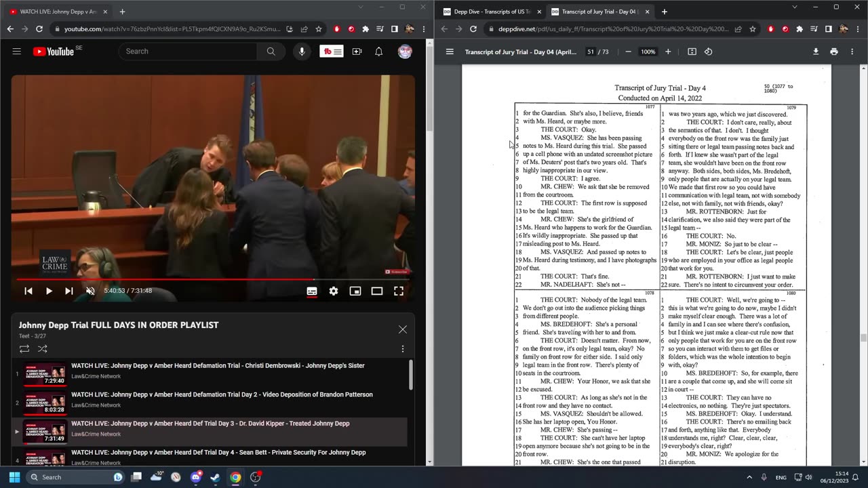Fit the PDF to page
Screen dimensions: 868x488
click(692, 52)
